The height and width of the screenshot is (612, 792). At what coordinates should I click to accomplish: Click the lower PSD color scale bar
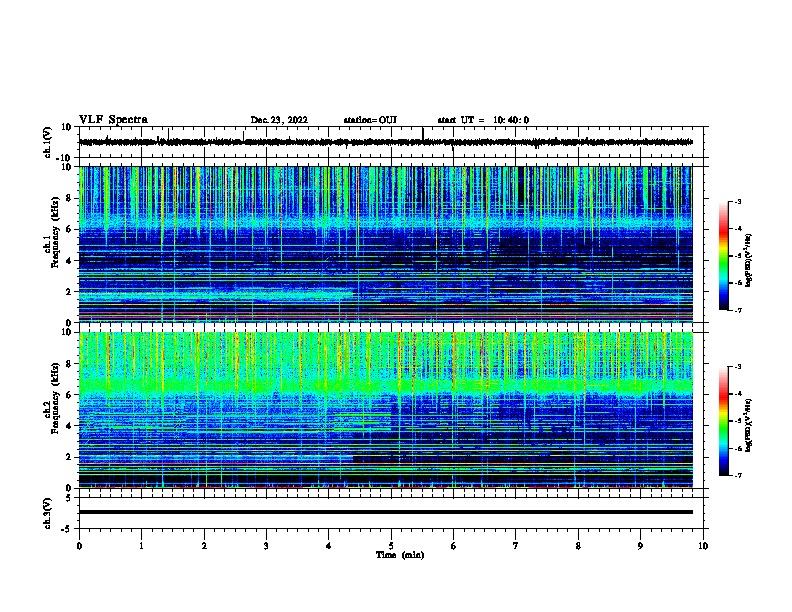(x=723, y=421)
